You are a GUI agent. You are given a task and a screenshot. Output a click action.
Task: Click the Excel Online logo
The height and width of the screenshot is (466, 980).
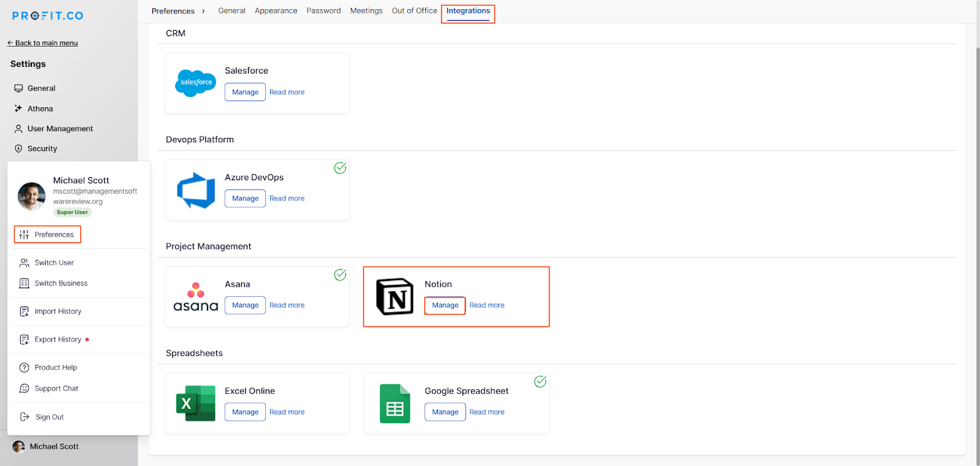click(x=196, y=403)
